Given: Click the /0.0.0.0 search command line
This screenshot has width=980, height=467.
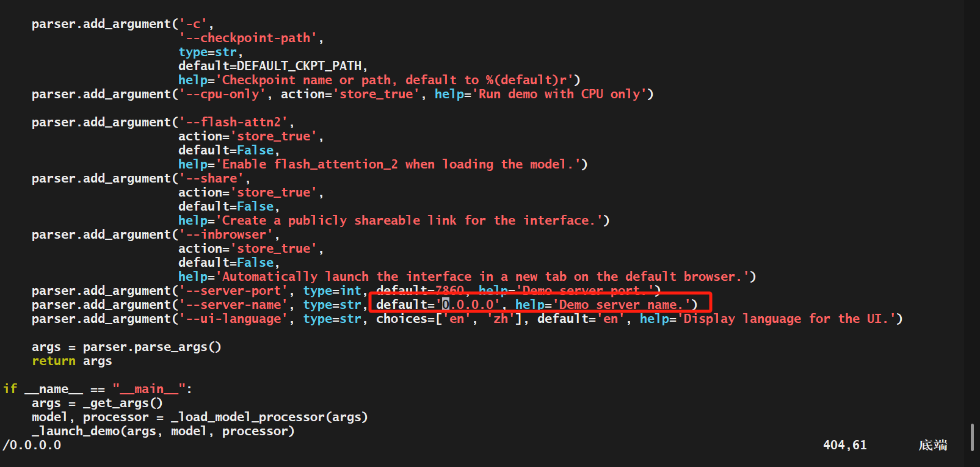Looking at the screenshot, I should 32,445.
